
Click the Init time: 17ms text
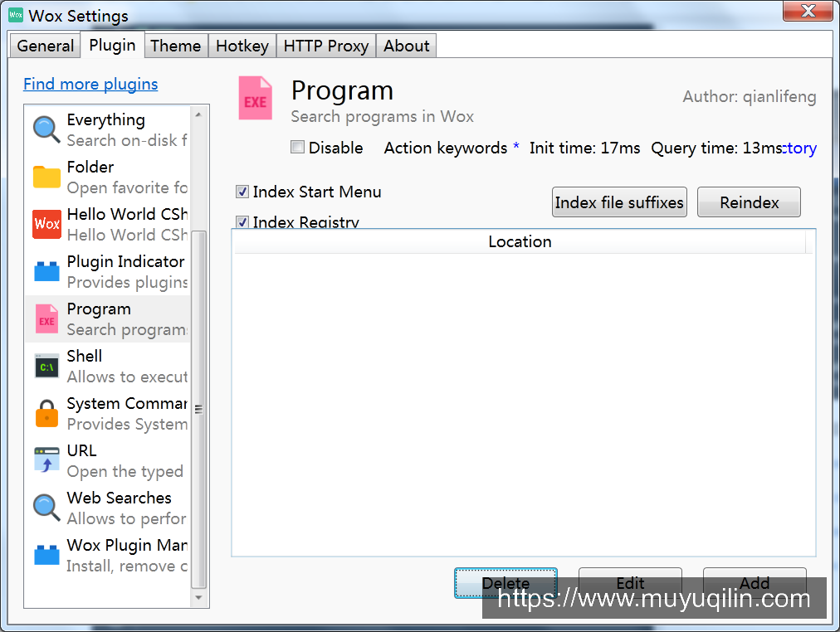(x=585, y=148)
